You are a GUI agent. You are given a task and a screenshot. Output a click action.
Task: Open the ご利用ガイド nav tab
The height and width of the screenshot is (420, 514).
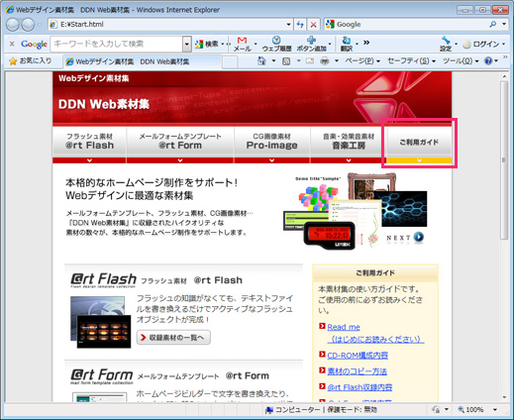[x=419, y=146]
